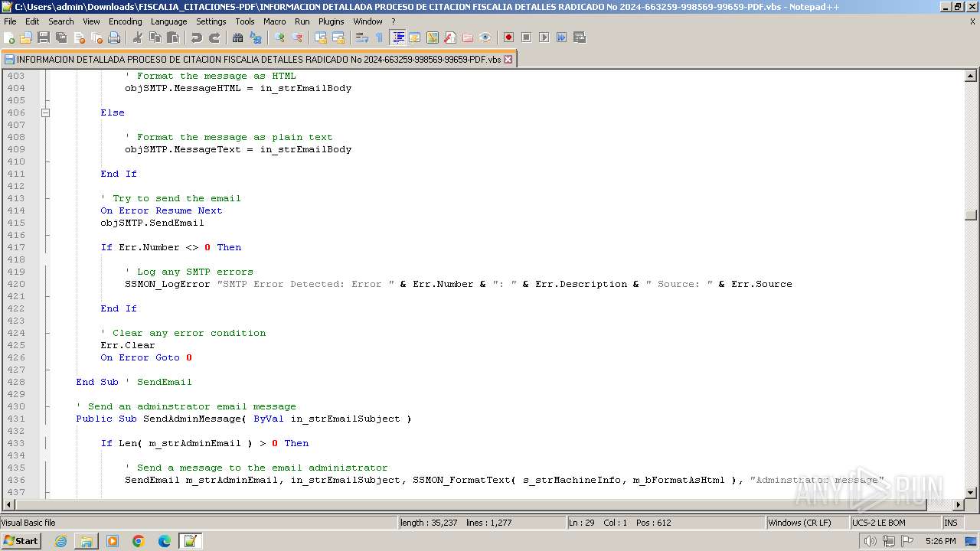Screen dimensions: 980x551
Task: Click the Close document toolbar icon
Action: tap(79, 37)
